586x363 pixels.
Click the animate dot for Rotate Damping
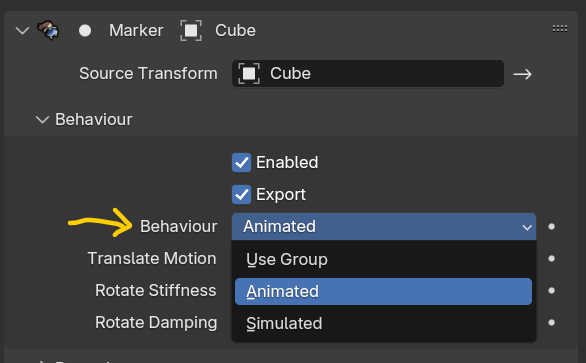[551, 323]
